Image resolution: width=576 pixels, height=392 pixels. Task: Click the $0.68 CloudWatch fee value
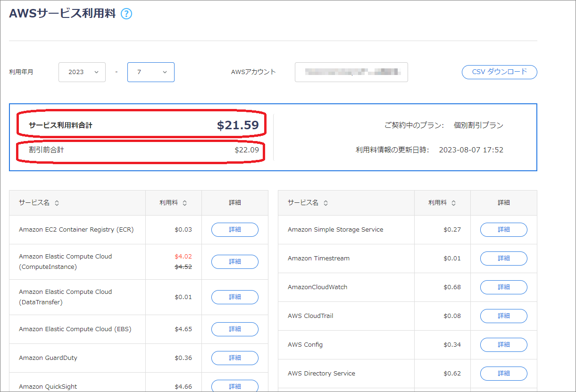click(452, 287)
